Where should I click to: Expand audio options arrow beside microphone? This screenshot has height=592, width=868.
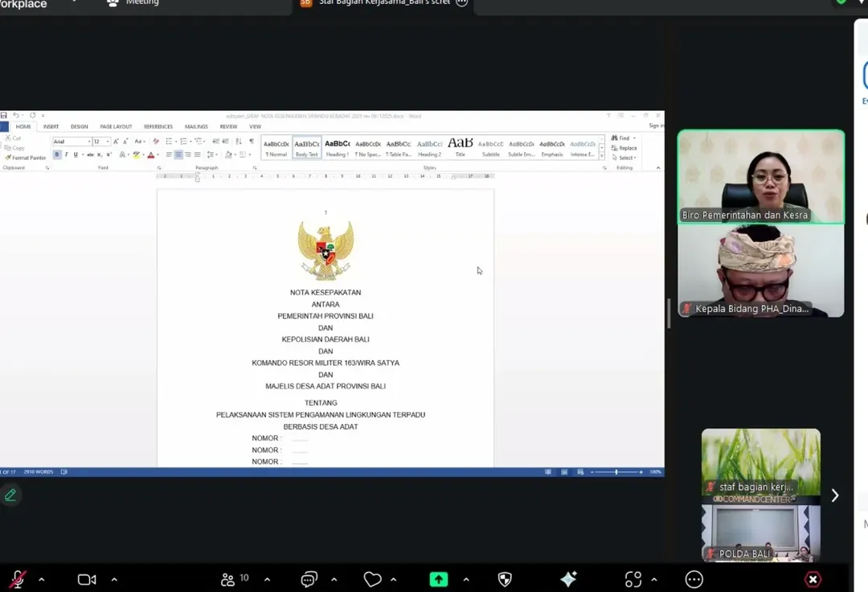(x=42, y=579)
